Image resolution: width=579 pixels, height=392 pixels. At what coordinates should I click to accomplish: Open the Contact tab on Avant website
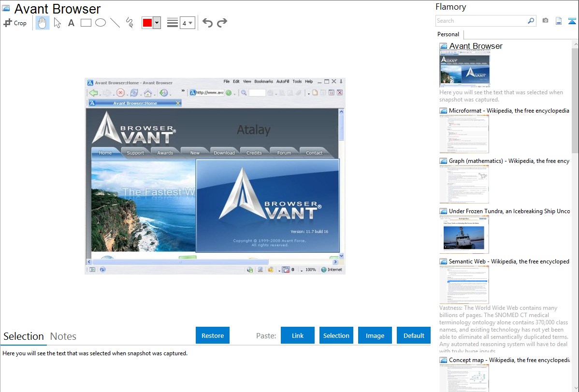pyautogui.click(x=314, y=153)
